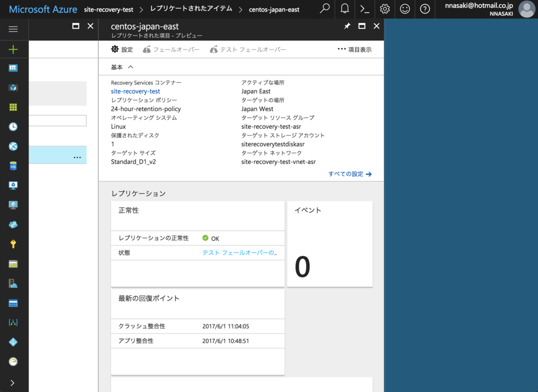Click the Japan West target location
Screen dimensions: 538x392
(x=257, y=109)
